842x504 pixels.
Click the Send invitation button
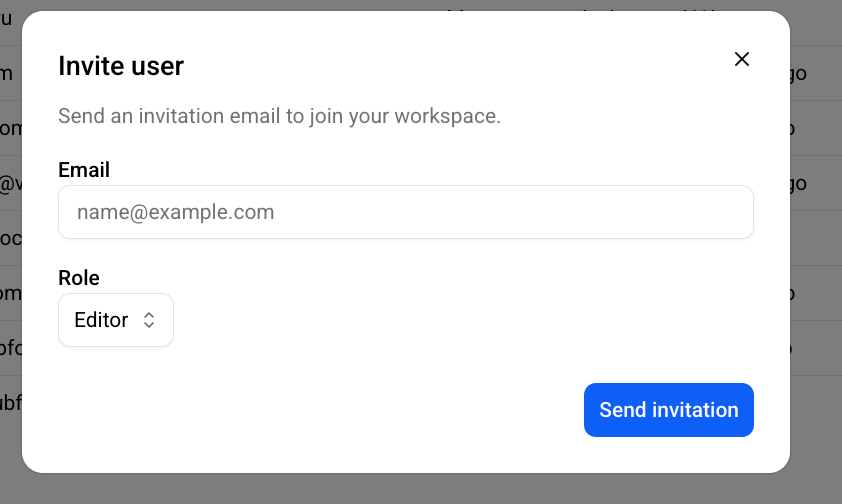(669, 410)
